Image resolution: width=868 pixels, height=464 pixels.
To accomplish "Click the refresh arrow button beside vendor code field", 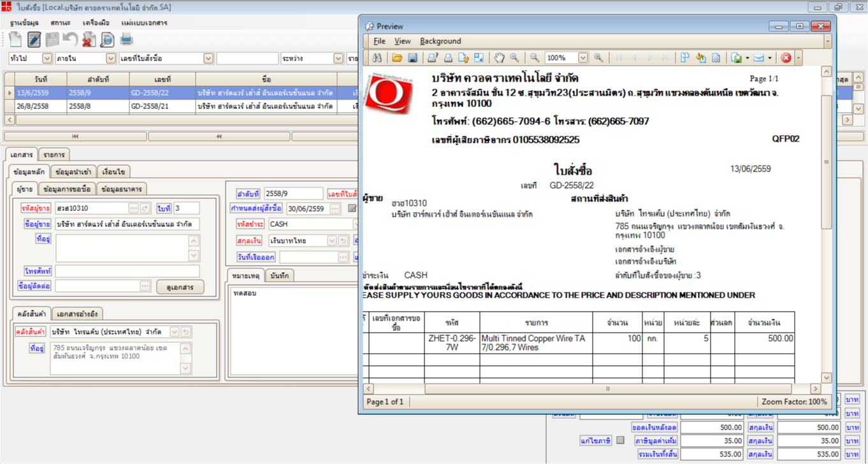I will point(145,208).
